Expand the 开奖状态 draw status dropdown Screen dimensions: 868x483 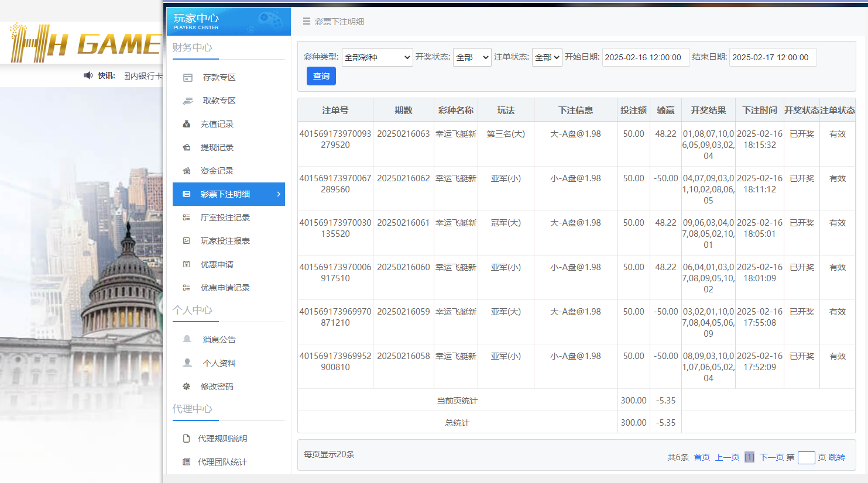[x=472, y=57]
